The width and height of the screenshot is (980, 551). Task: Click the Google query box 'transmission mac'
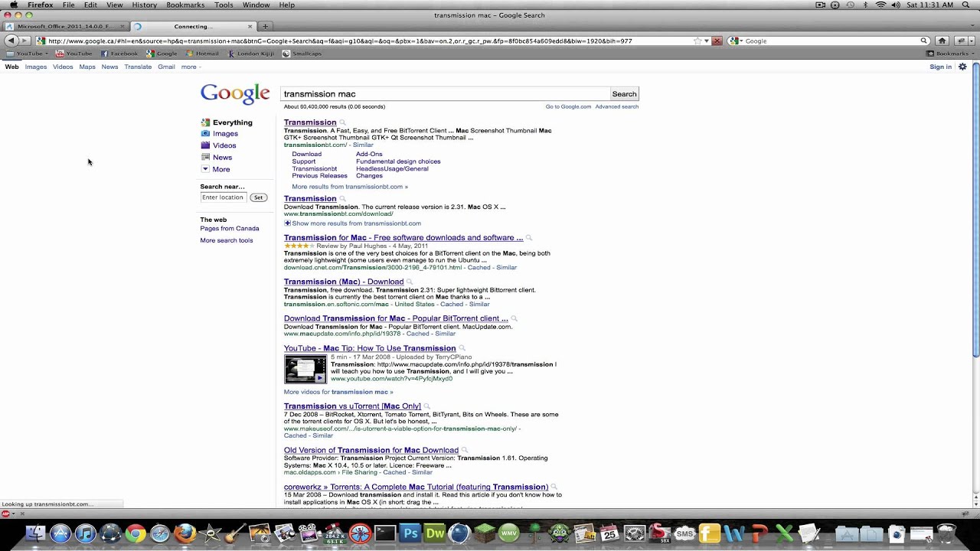pos(445,94)
